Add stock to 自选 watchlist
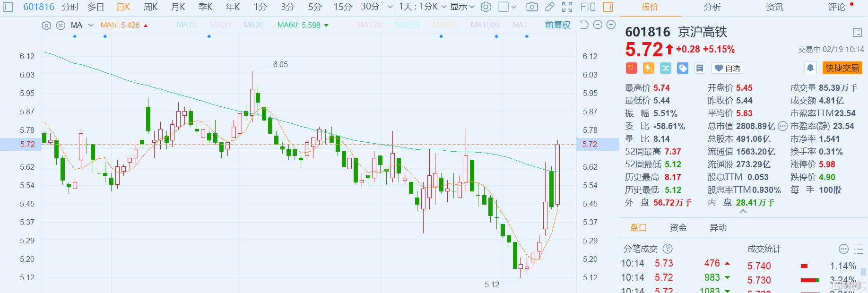Screen dimensions: 868x293 tap(727, 69)
